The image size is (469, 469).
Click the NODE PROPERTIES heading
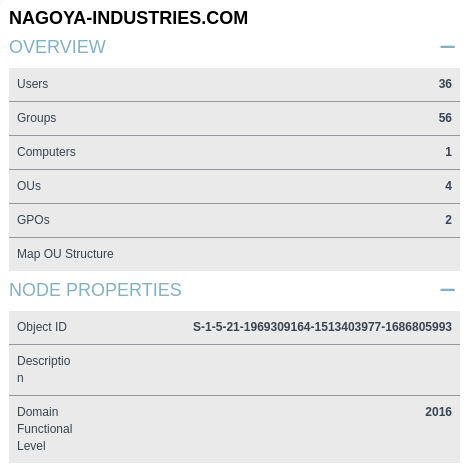(95, 290)
